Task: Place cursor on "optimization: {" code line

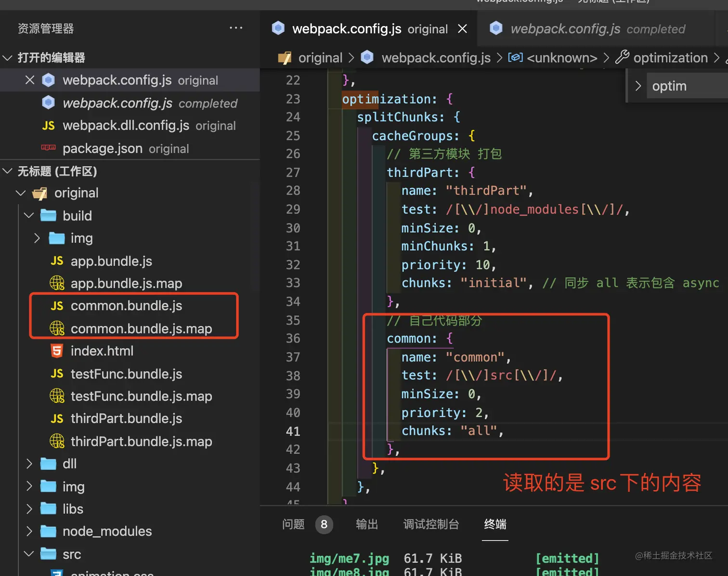Action: [397, 99]
